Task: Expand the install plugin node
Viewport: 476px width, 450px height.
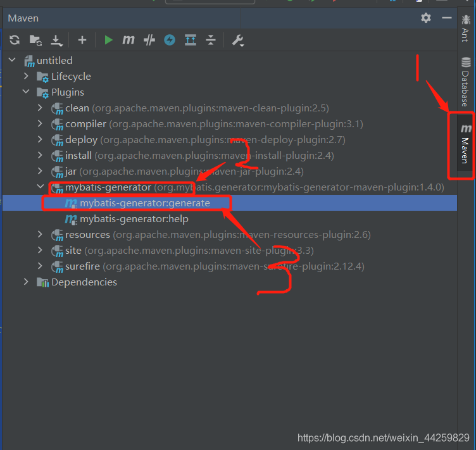Action: (x=40, y=155)
